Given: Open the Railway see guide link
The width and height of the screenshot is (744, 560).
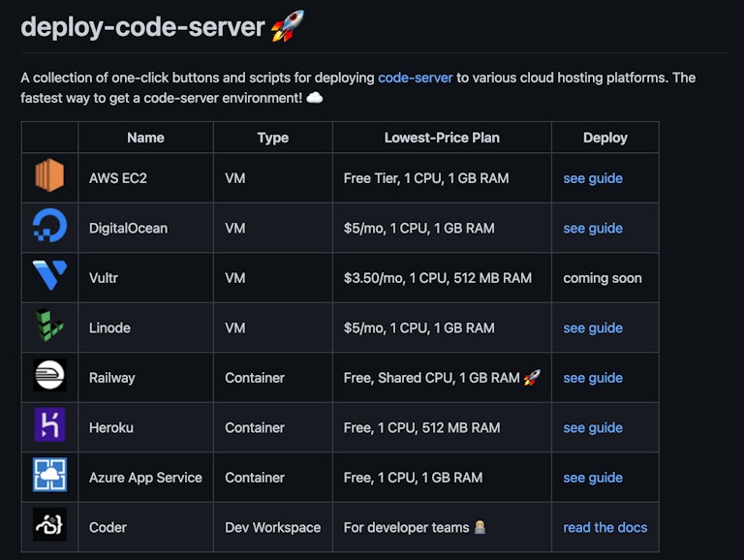Looking at the screenshot, I should (x=593, y=378).
